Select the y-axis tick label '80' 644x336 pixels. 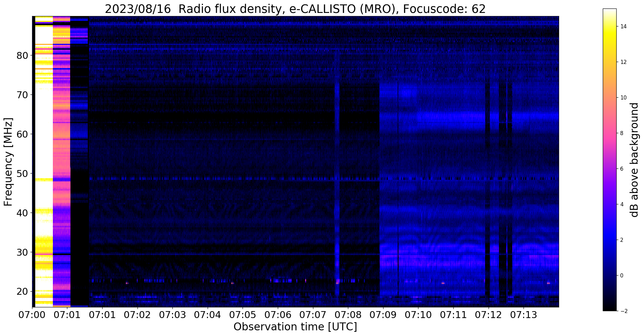[22, 56]
